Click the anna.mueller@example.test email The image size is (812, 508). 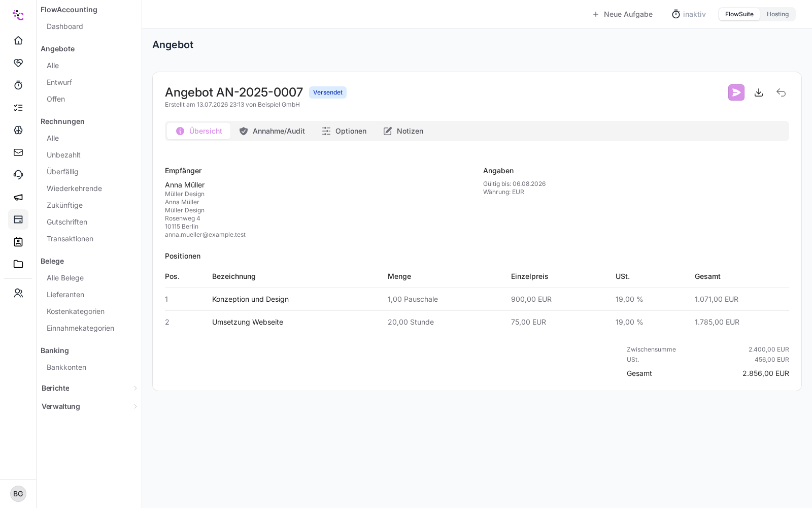[205, 235]
